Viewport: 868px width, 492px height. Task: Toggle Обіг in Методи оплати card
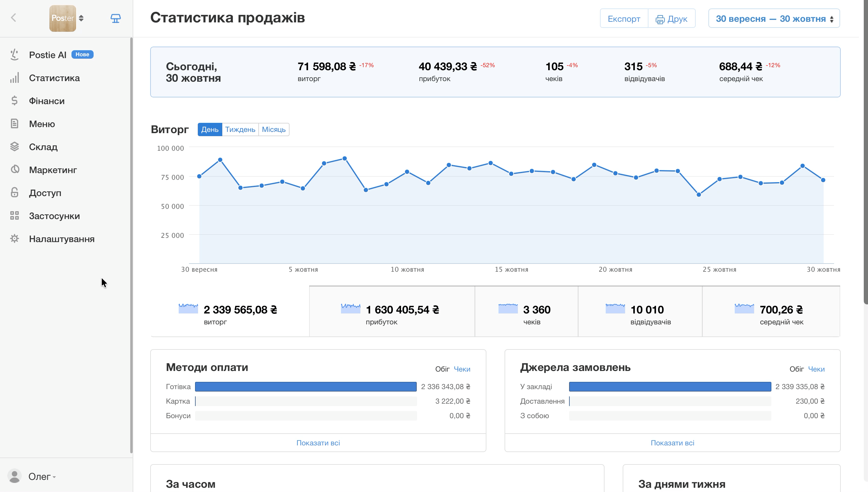coord(442,369)
